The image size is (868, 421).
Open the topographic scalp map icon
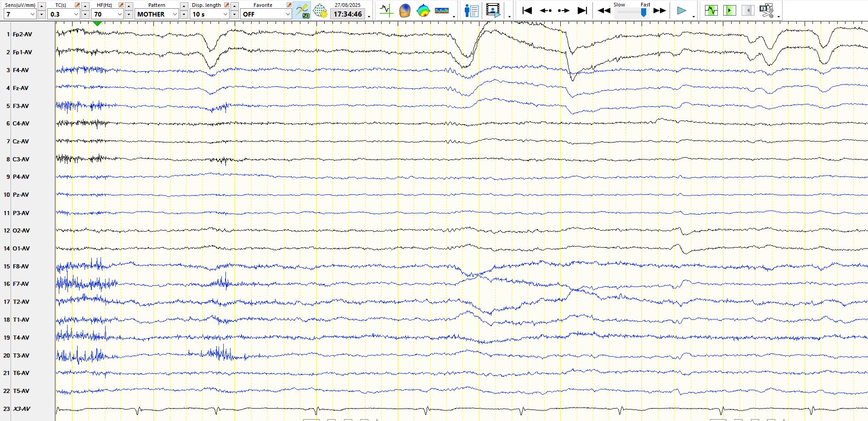[x=423, y=11]
